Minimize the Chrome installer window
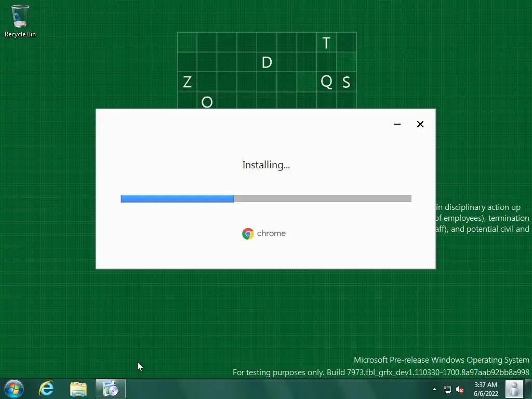 pyautogui.click(x=397, y=124)
